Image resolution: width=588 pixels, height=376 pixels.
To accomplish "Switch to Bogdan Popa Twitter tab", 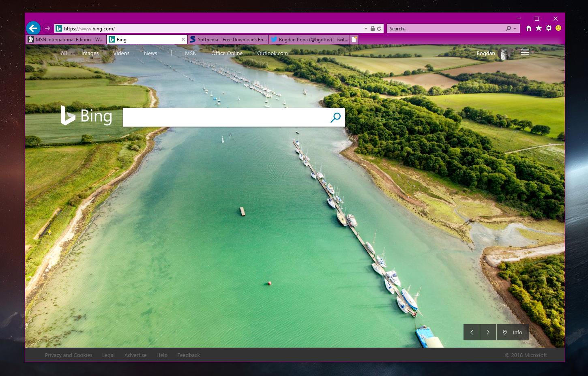I will [x=309, y=39].
